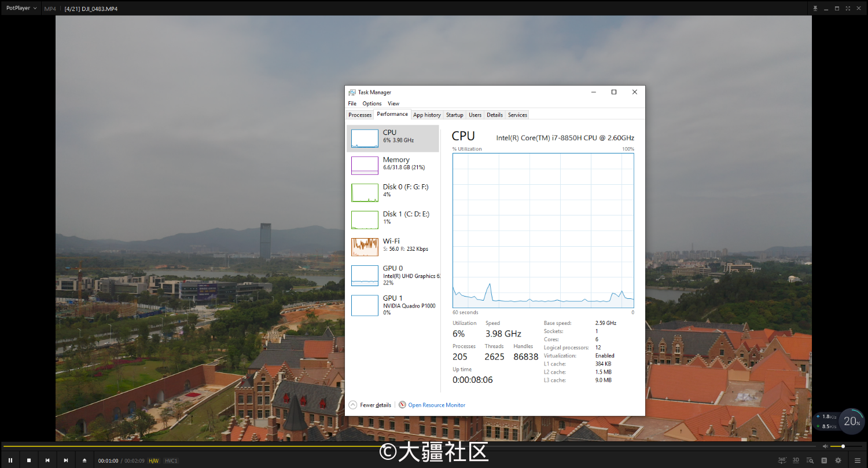Open the PotPlayer main menu dropdown
This screenshot has width=868, height=468.
(x=21, y=9)
